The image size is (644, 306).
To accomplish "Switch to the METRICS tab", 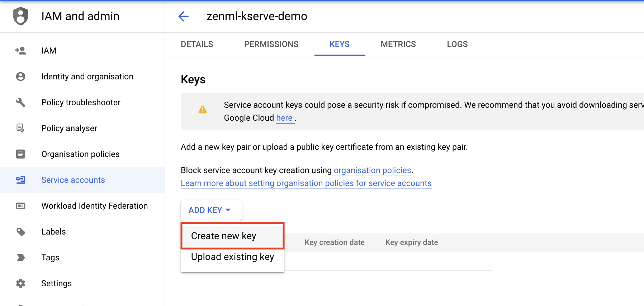I will click(398, 44).
